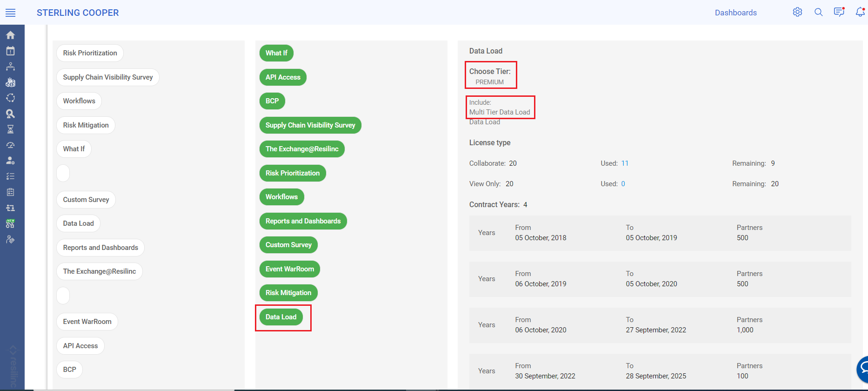
Task: Open the hamburger menu icon
Action: [10, 13]
